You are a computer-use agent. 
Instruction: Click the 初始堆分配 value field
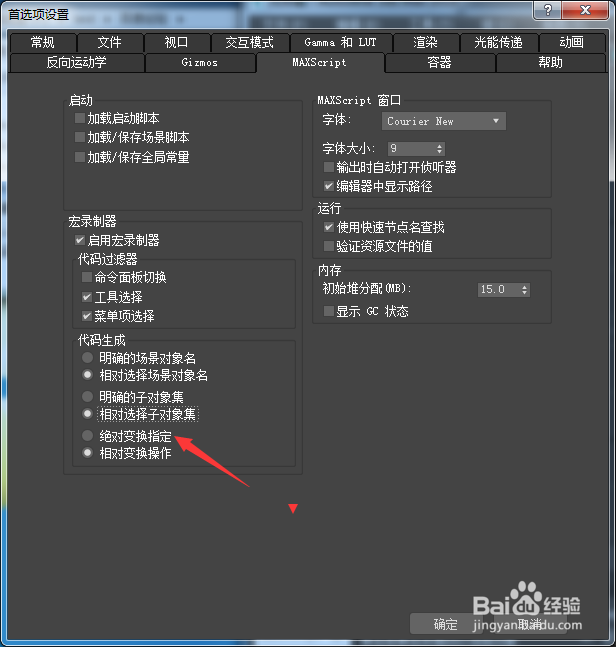click(498, 289)
